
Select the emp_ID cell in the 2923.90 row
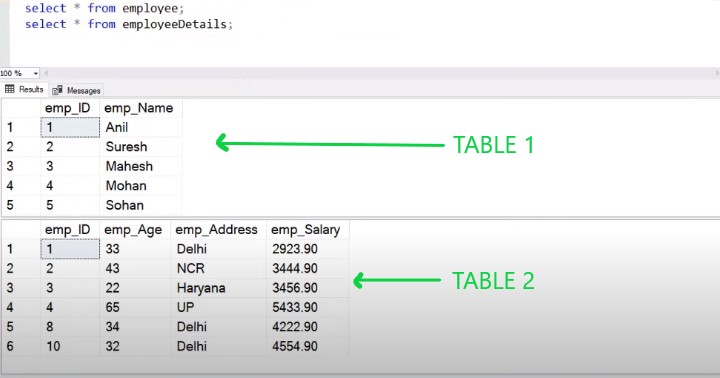click(x=70, y=249)
